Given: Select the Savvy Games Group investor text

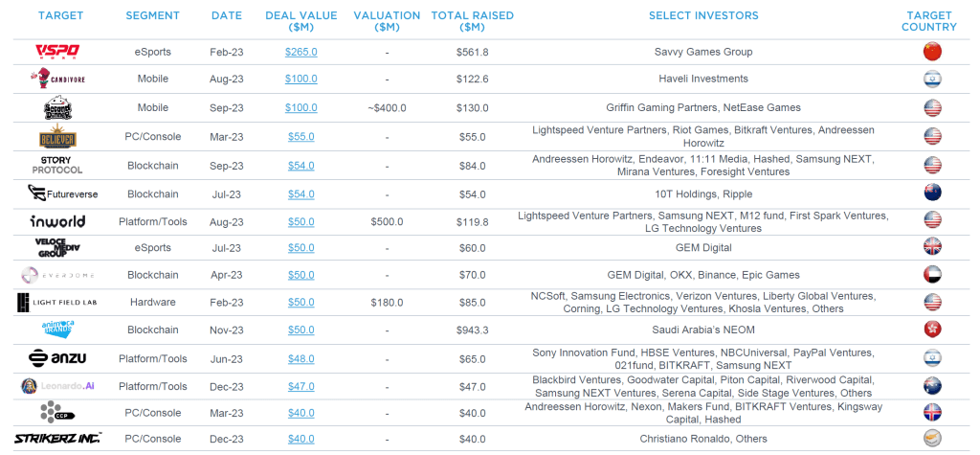Looking at the screenshot, I should click(x=703, y=52).
